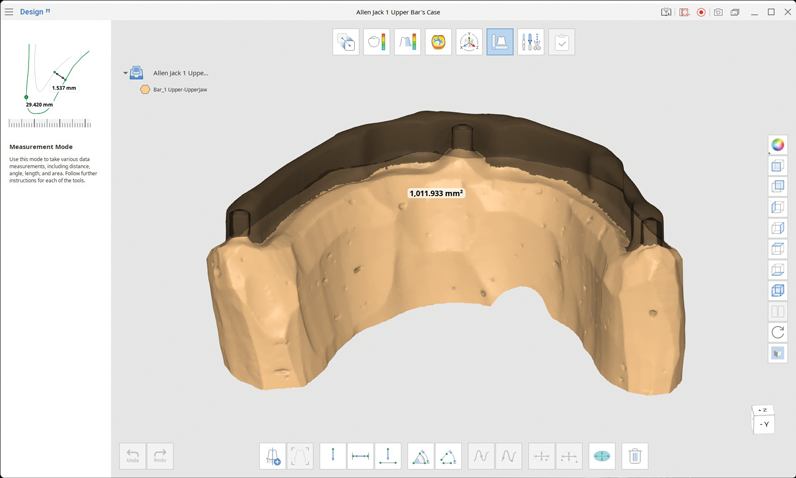
Task: Toggle the record button in title bar
Action: (x=701, y=12)
